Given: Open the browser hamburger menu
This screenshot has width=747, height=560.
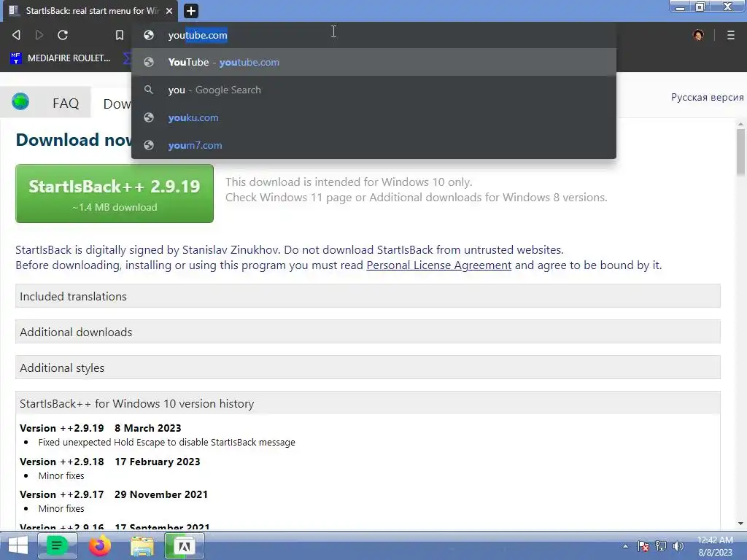Looking at the screenshot, I should 731,35.
